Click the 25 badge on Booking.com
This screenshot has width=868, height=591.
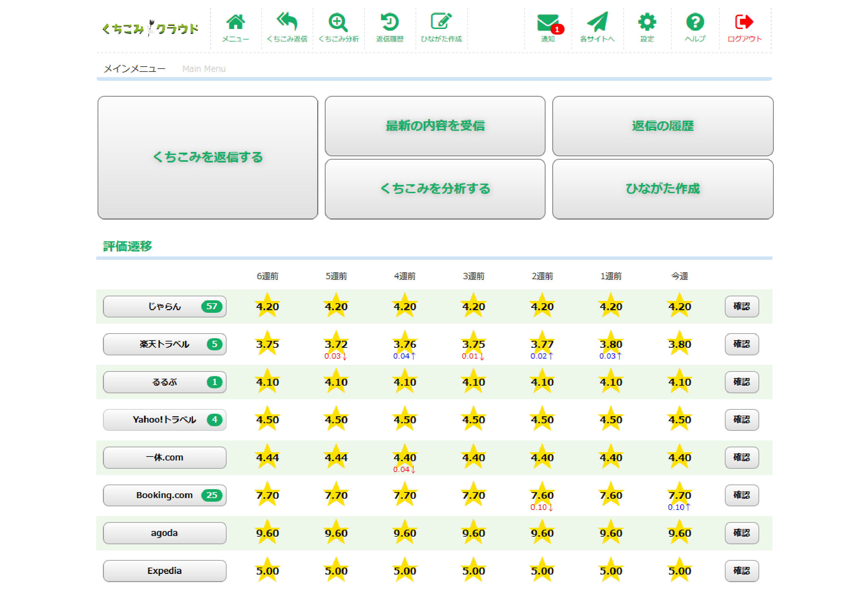[x=212, y=495]
